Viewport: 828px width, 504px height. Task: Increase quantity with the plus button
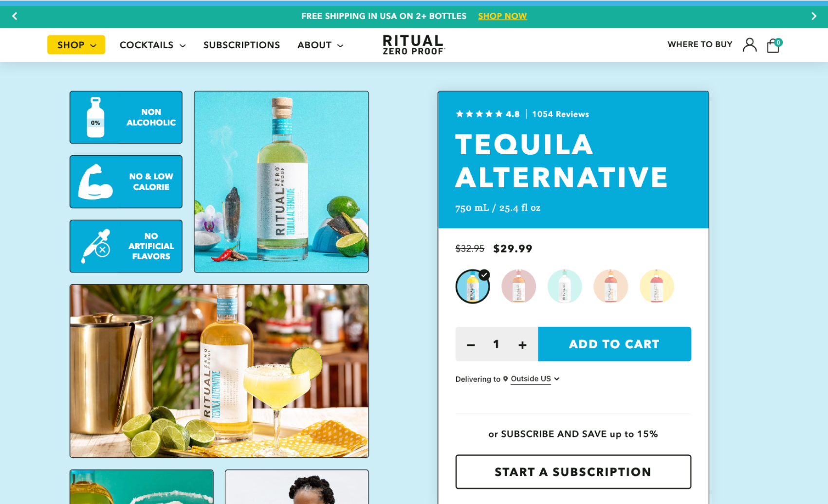pos(522,345)
